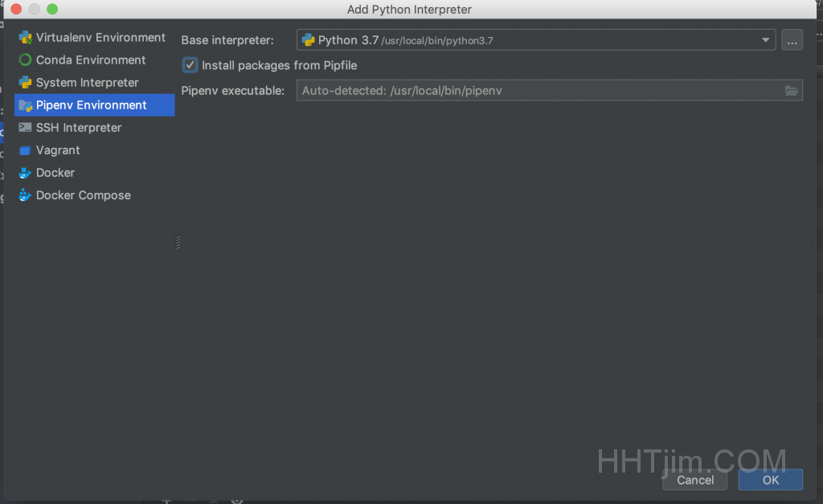Select Docker Compose entry

tap(95, 195)
